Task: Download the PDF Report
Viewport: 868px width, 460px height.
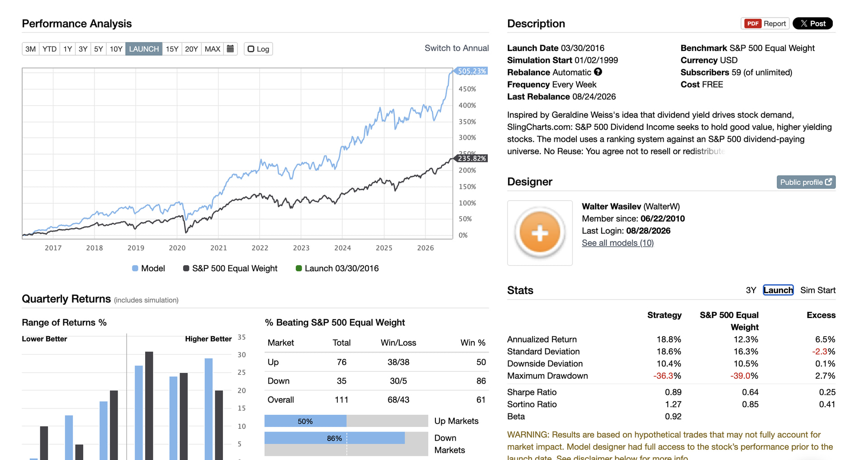Action: [765, 23]
